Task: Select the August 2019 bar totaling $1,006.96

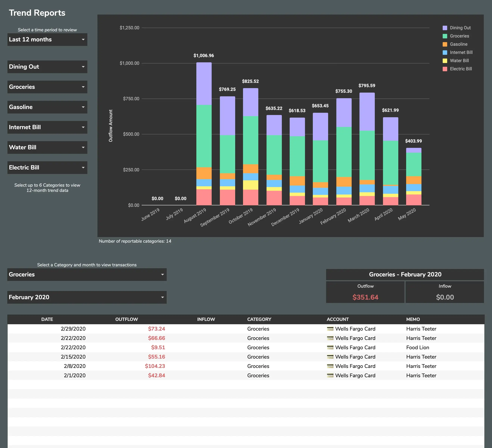Action: coord(204,134)
